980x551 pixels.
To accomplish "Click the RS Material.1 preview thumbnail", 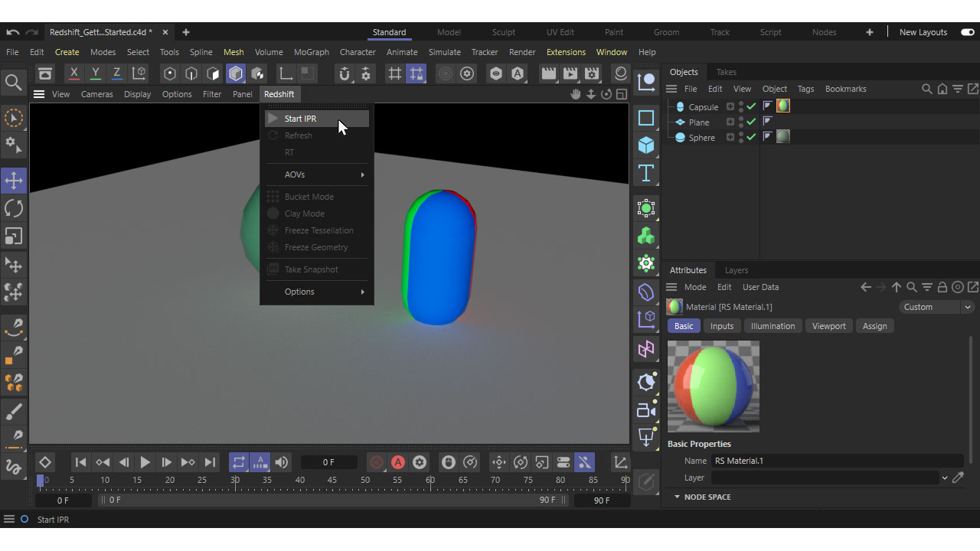I will tap(713, 386).
